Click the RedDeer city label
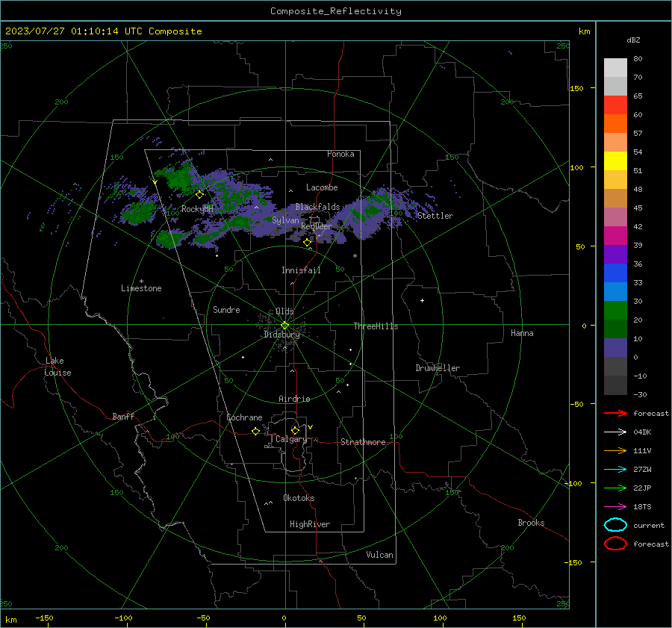Image resolution: width=672 pixels, height=628 pixels. point(317,226)
